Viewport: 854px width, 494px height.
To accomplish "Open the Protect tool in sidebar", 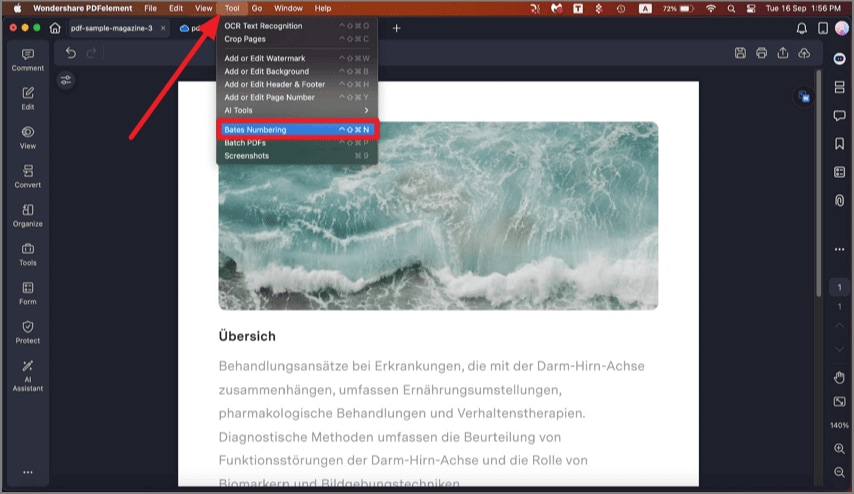I will click(28, 332).
